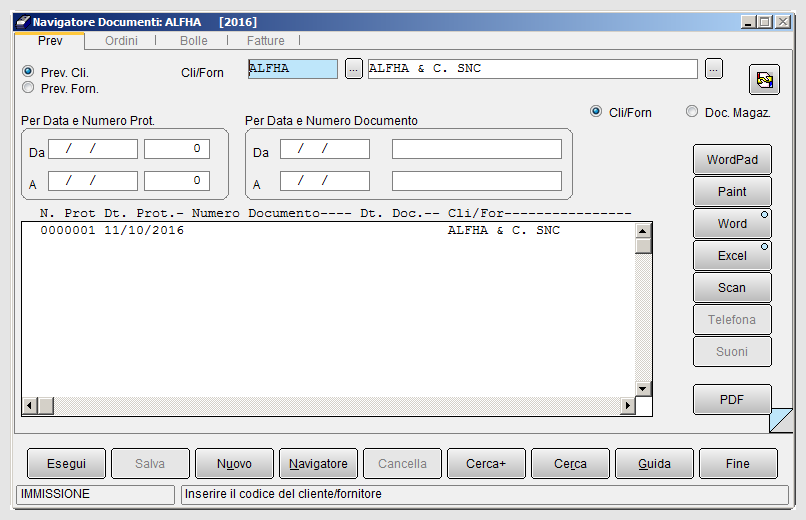Switch to the Ordini tab
The height and width of the screenshot is (520, 806).
[121, 41]
